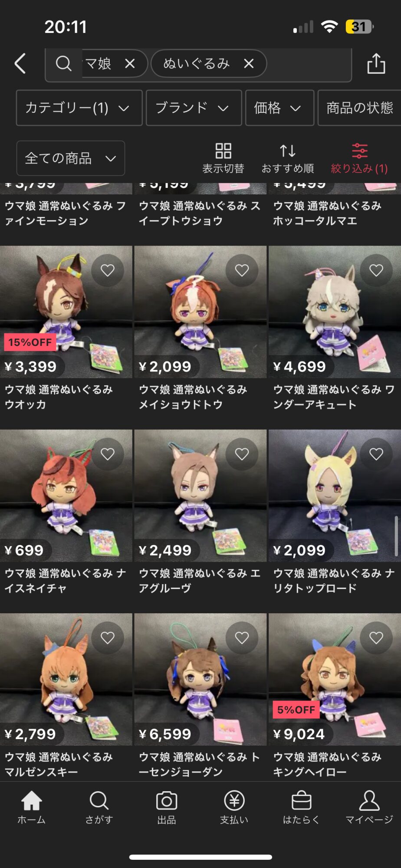The image size is (401, 868).
Task: Click the 表示切替 grid view icon
Action: point(223,151)
